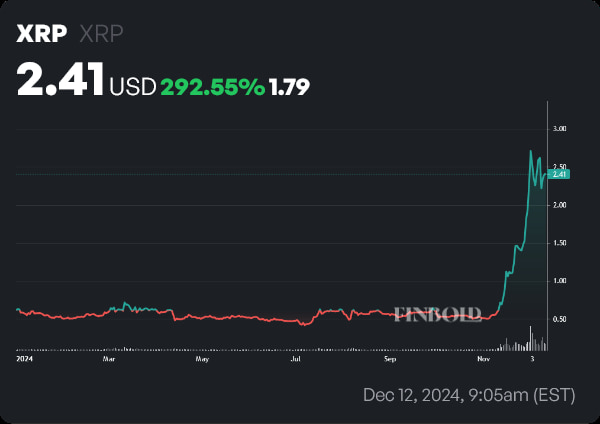Click the current price 2.41 axis tag

tap(559, 174)
